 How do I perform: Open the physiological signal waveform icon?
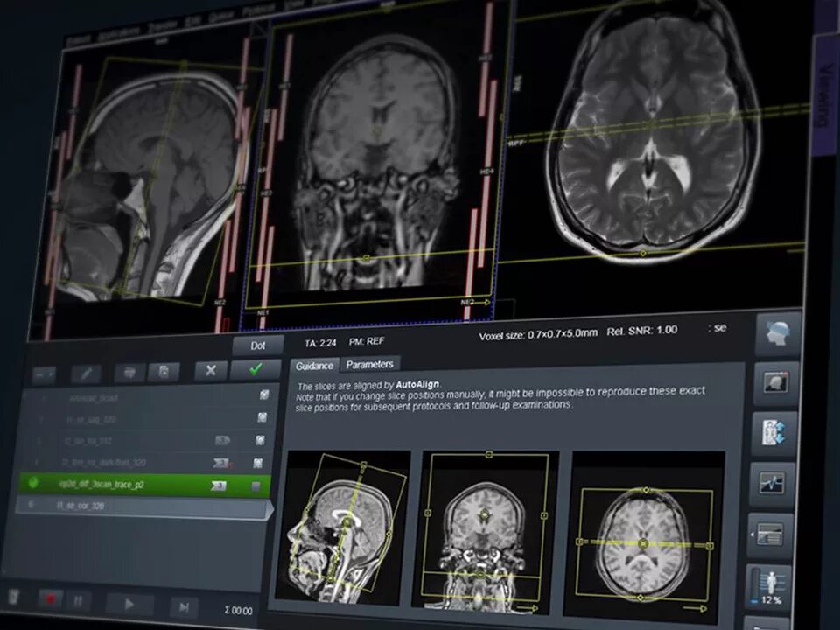click(x=771, y=484)
